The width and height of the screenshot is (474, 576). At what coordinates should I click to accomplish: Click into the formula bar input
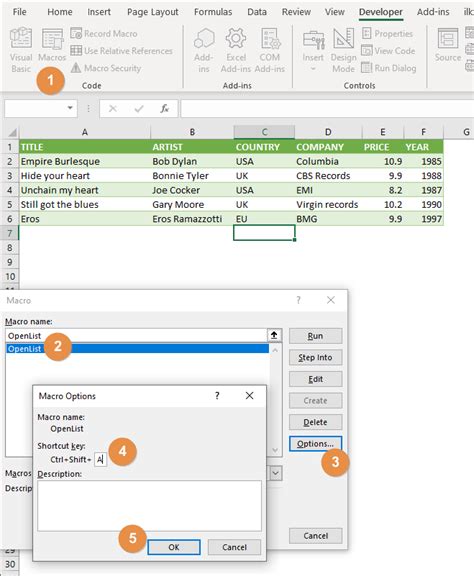[x=327, y=109]
